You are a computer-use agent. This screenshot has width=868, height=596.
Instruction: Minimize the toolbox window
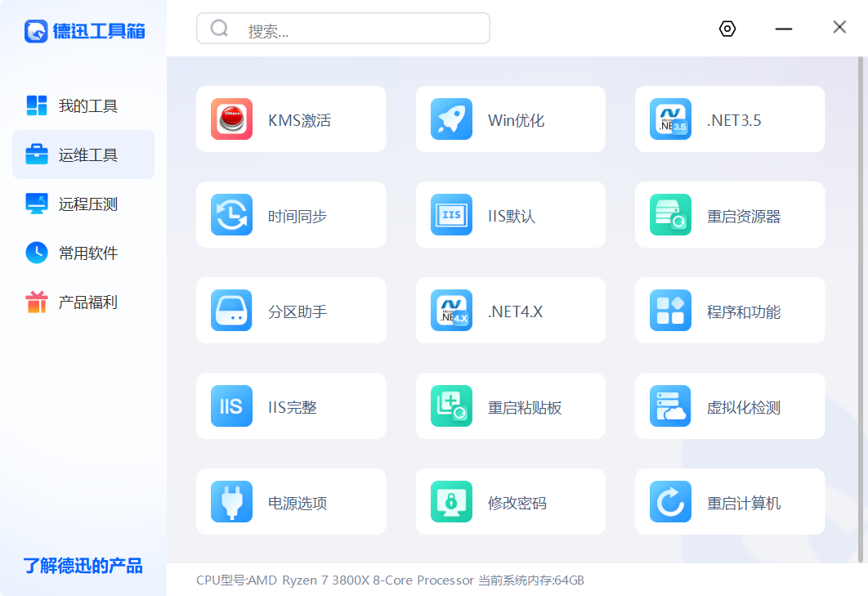point(783,29)
